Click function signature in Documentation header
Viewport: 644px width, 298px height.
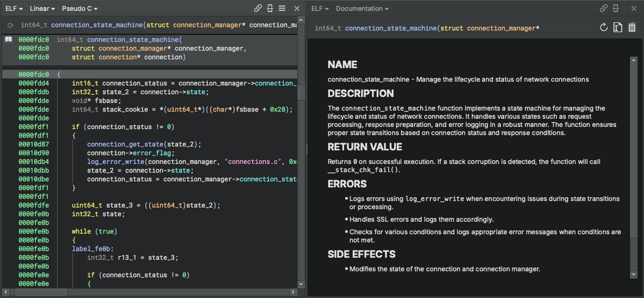[427, 28]
